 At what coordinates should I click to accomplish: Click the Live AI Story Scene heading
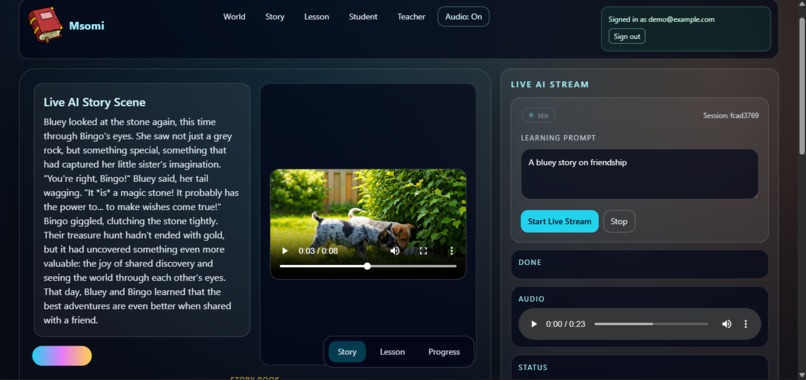coord(95,102)
